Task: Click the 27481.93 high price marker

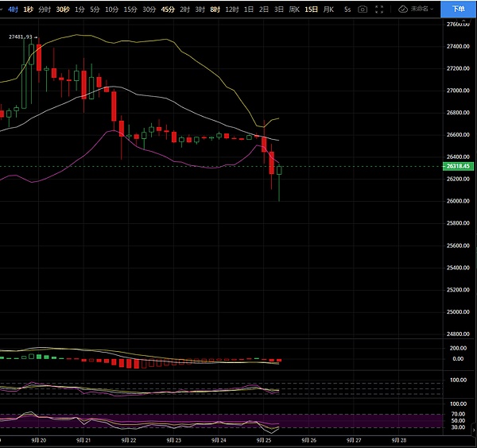Action: click(x=21, y=37)
